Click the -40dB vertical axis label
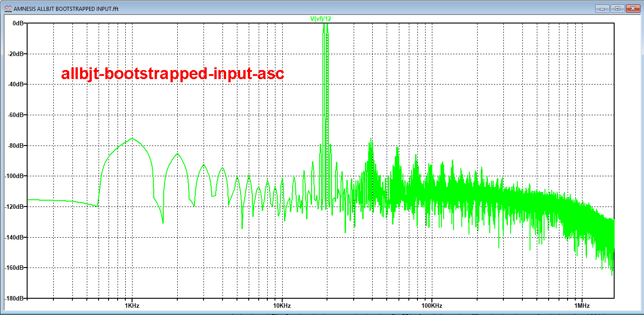This screenshot has height=315, width=644. (x=17, y=84)
